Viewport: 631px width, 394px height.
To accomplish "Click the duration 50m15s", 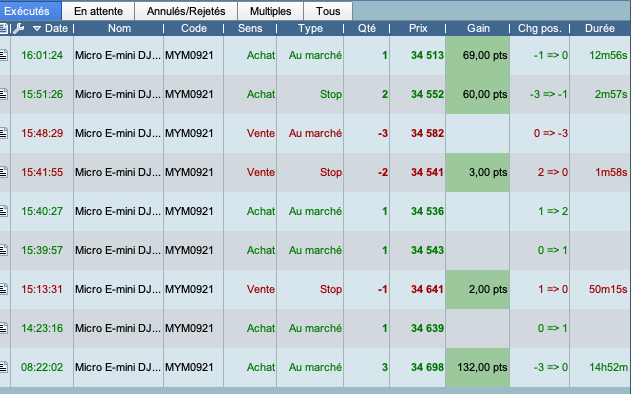I will pos(608,289).
